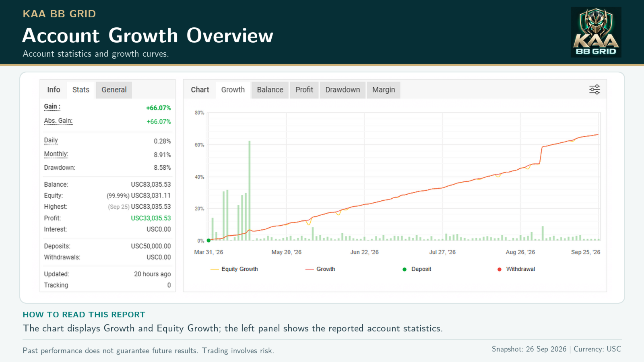Toggle the Withdrawal legend marker
The height and width of the screenshot is (362, 644).
pyautogui.click(x=516, y=269)
